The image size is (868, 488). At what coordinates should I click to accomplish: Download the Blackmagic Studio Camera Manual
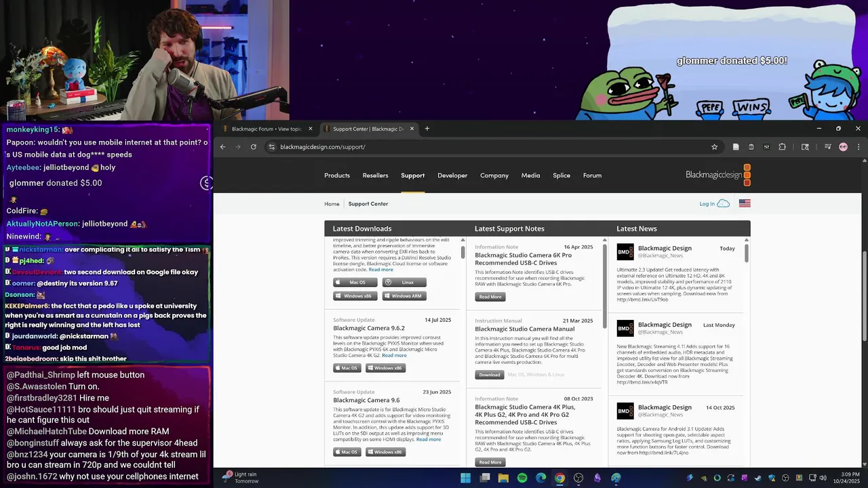490,375
